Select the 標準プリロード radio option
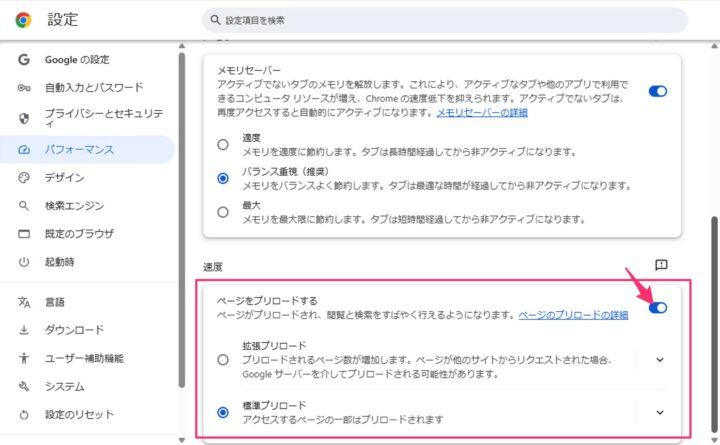 (223, 412)
